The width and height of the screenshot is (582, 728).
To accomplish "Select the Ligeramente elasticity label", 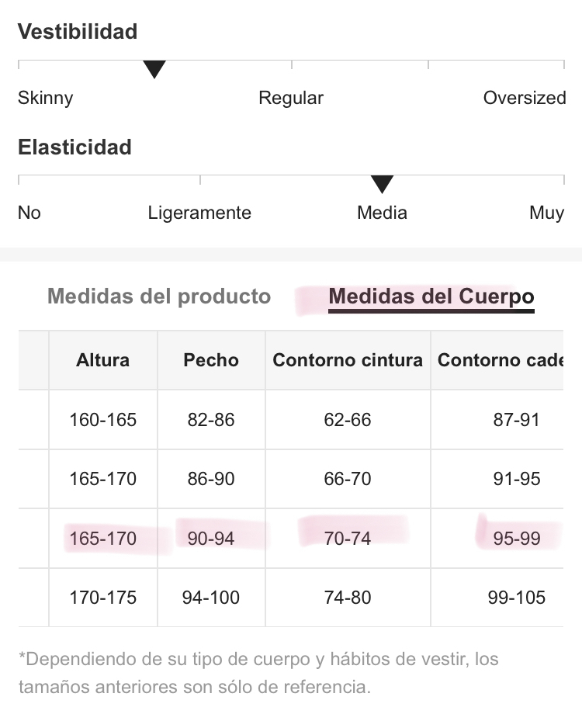I will click(199, 213).
